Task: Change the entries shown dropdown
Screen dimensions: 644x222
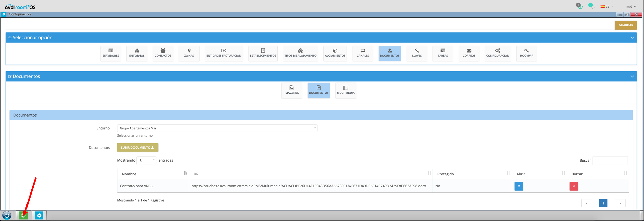Action: point(146,161)
